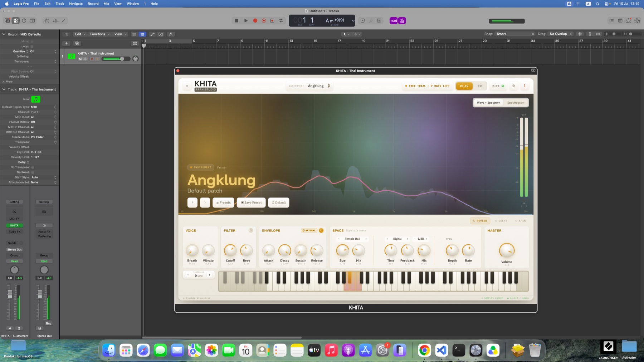Collapse the Track KHITA inspector section

tap(4, 89)
